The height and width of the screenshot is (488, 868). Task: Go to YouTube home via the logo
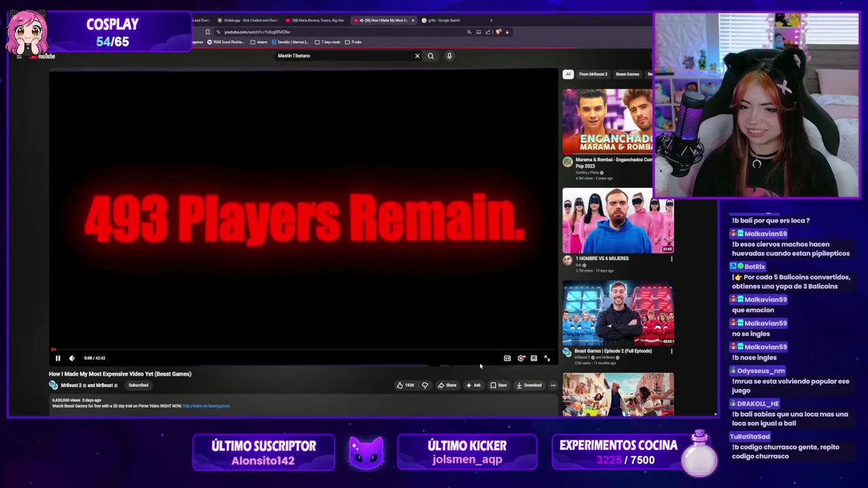[x=43, y=56]
